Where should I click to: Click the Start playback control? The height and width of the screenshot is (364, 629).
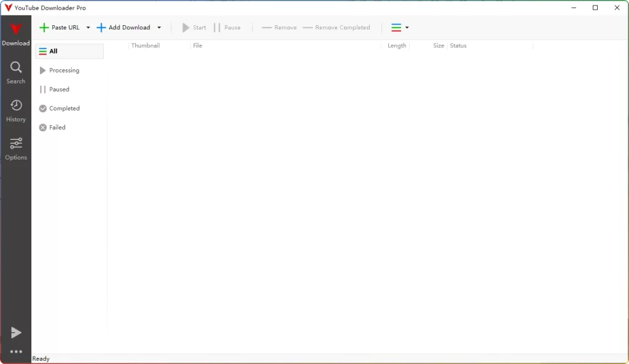[x=194, y=27]
